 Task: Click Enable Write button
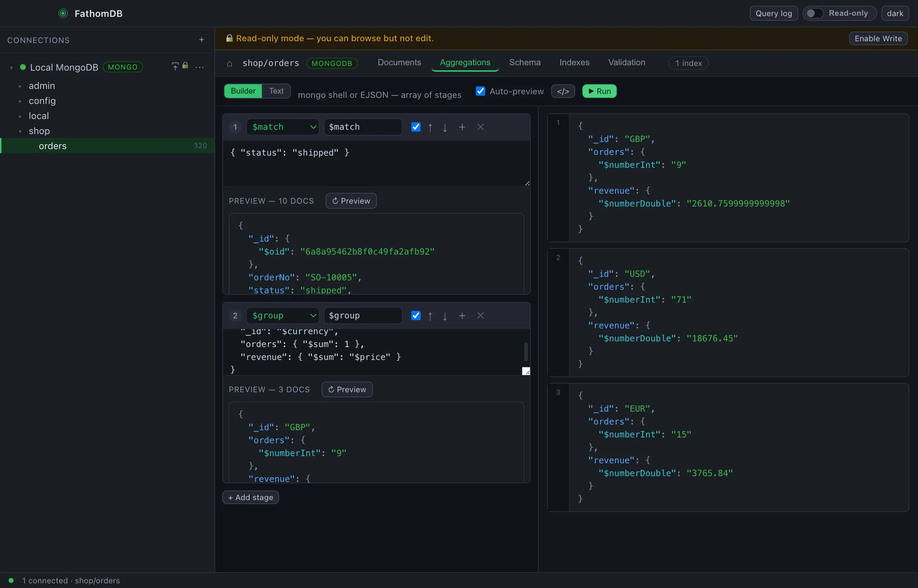pyautogui.click(x=878, y=39)
